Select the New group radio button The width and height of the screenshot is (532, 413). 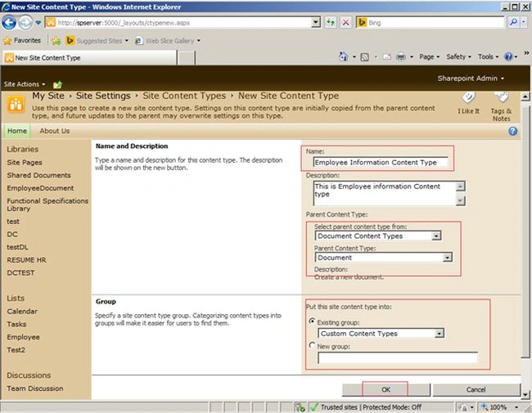312,345
